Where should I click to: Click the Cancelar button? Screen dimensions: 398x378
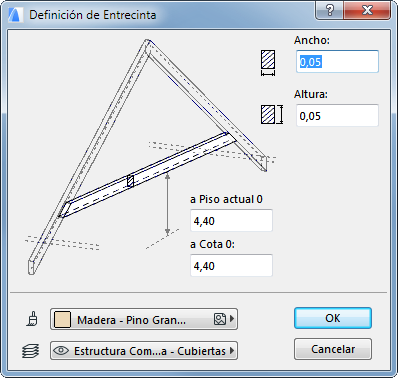(x=333, y=349)
